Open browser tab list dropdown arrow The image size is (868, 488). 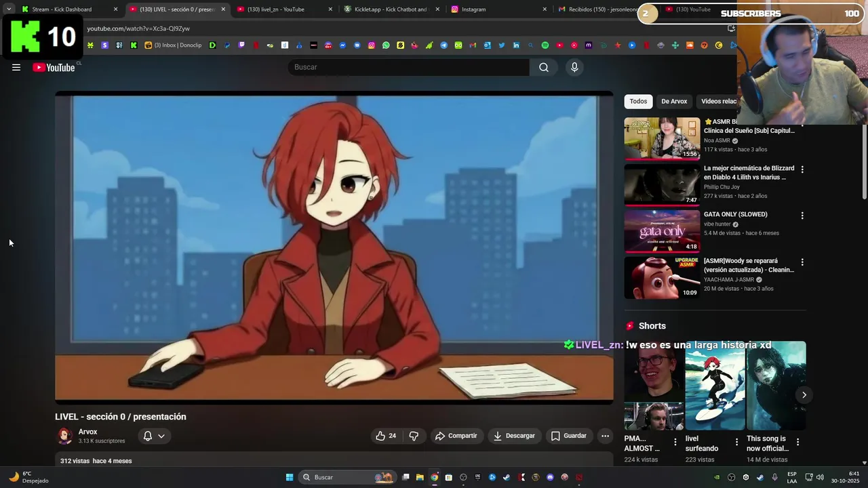click(x=9, y=9)
